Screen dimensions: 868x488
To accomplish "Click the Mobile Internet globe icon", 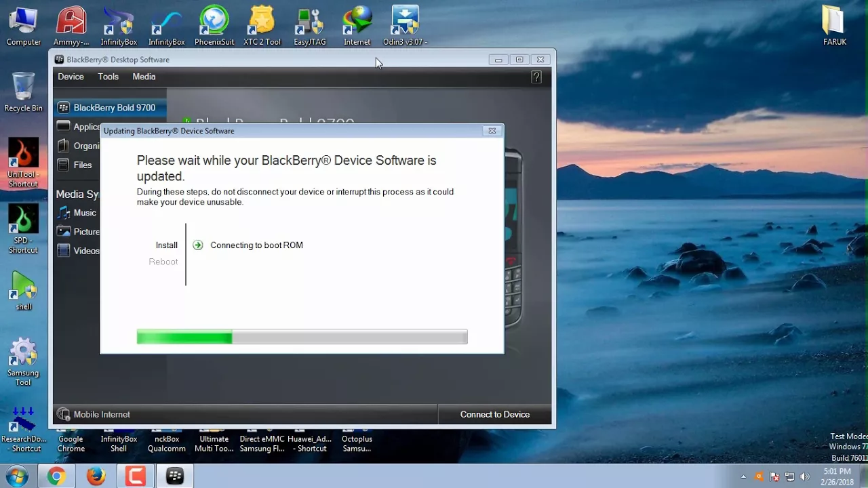I will pyautogui.click(x=63, y=414).
